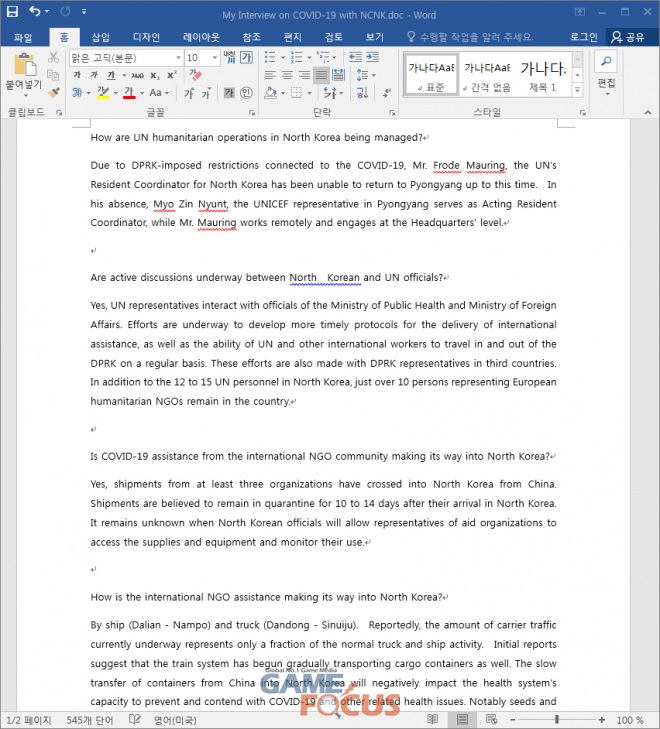
Task: Click the 공유 share button
Action: [x=630, y=37]
